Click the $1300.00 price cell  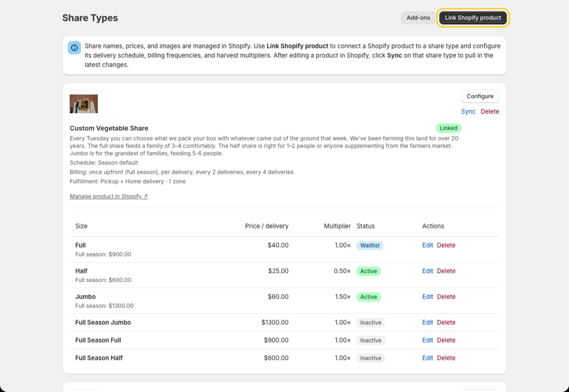pos(275,322)
